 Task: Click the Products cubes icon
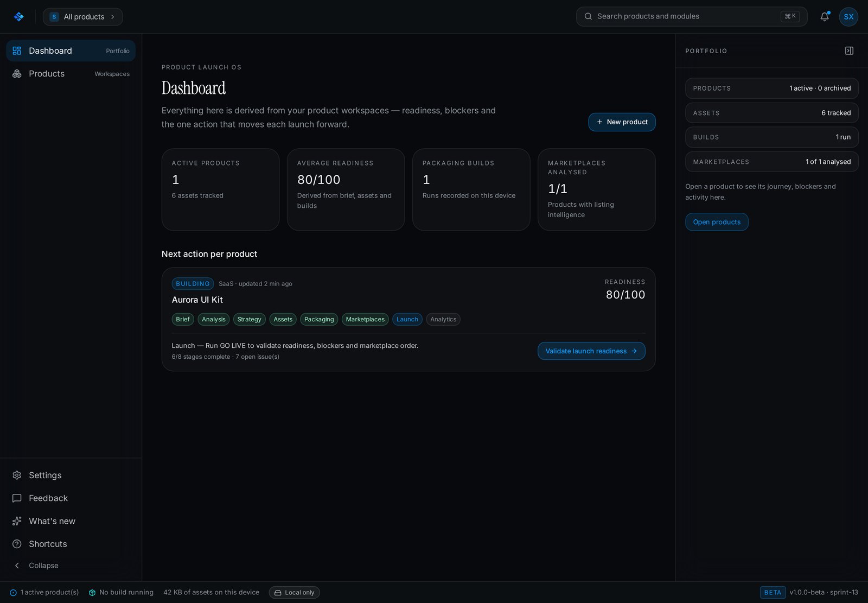[x=17, y=74]
